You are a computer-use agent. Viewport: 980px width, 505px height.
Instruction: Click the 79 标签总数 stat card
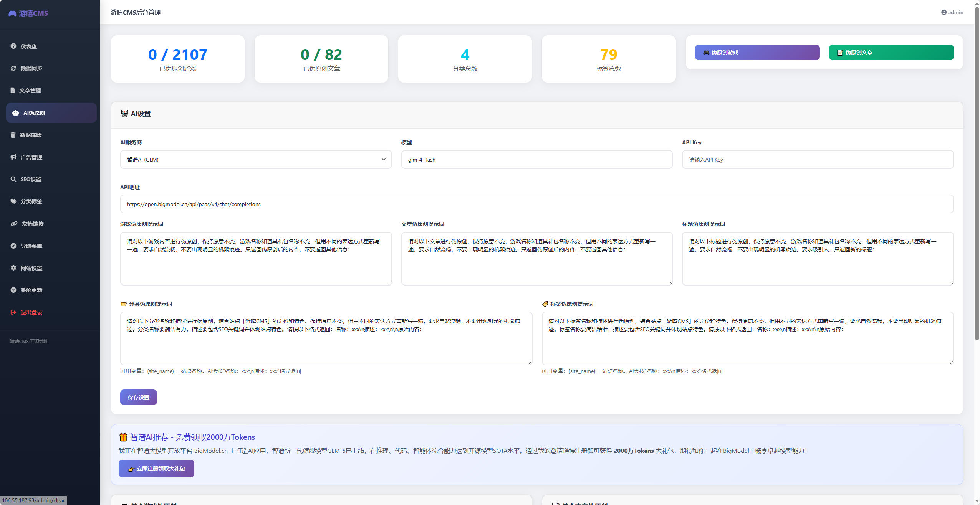click(608, 59)
